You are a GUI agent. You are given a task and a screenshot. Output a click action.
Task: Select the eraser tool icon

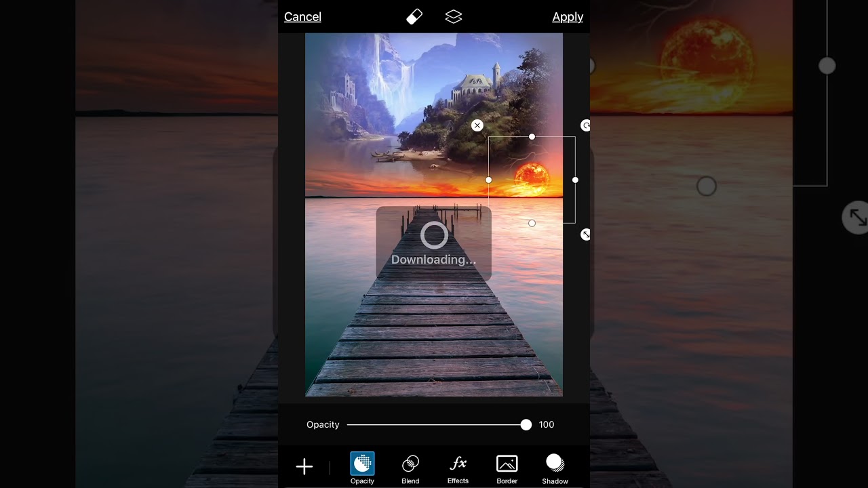coord(414,17)
